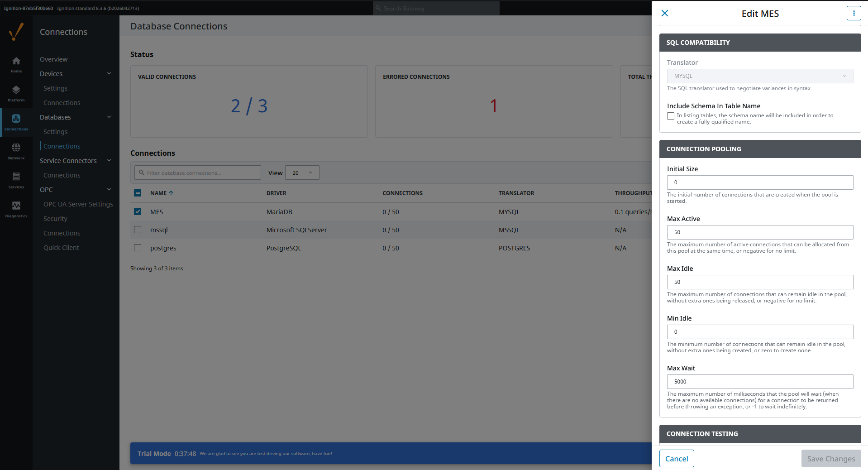Screen dimensions: 868x470
Task: Open the OPC Security page
Action: coord(55,219)
